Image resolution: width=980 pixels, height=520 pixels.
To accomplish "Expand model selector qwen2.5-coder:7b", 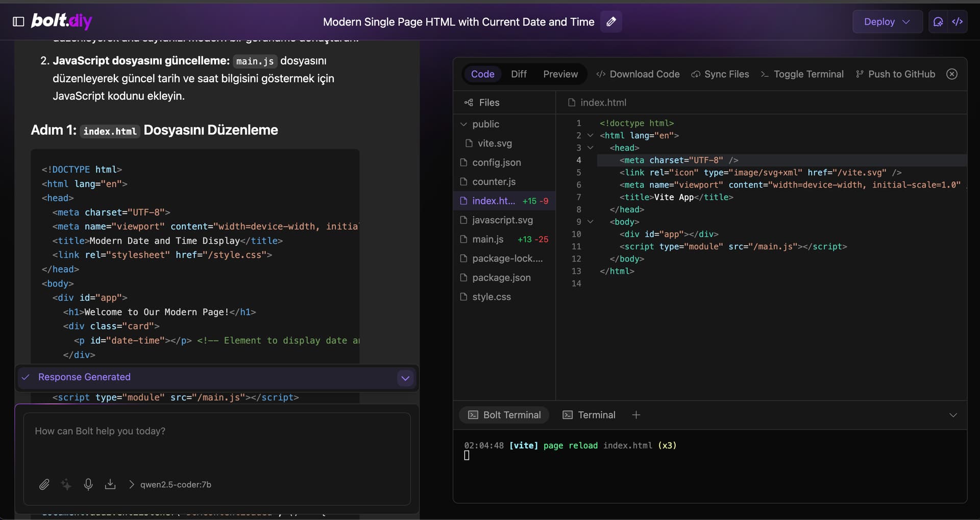I will point(170,484).
